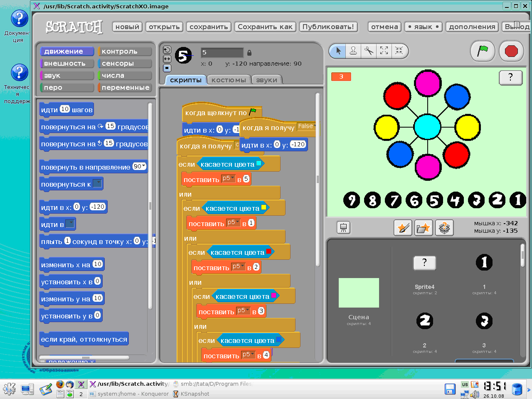
Task: Import a new sprite from file
Action: coord(423,228)
